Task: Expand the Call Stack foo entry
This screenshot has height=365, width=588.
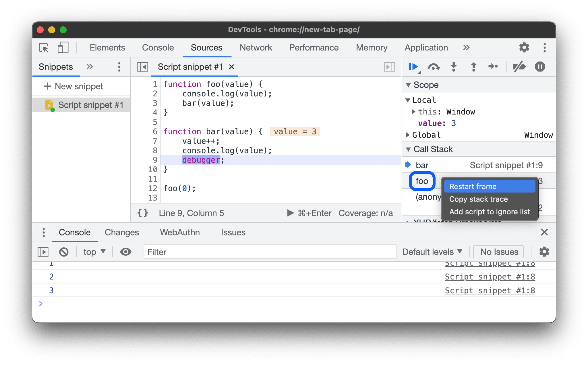Action: 422,181
